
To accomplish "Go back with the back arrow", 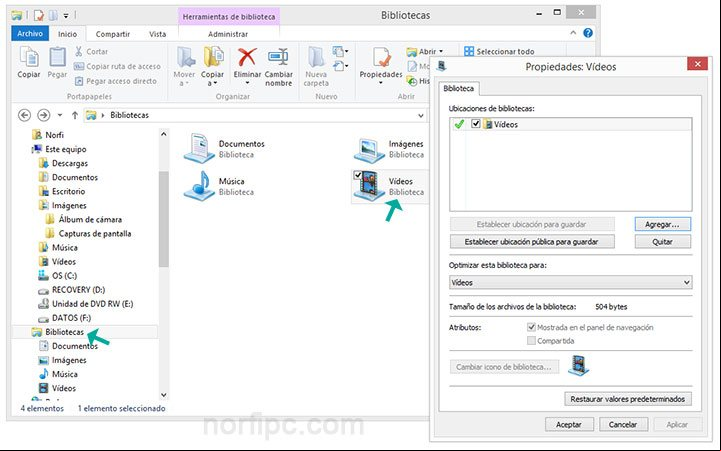I will [24, 115].
